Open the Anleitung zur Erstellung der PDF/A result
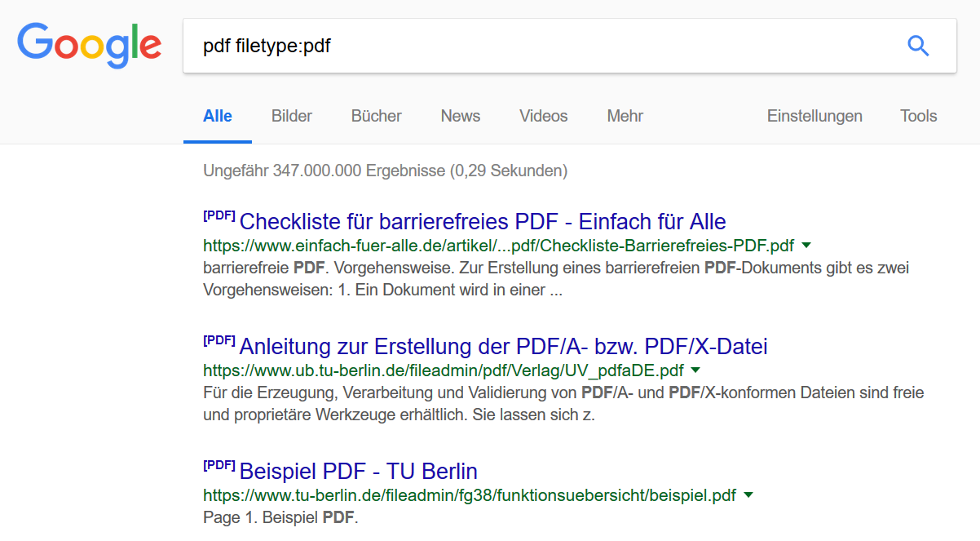Viewport: 980px width, 541px height. (503, 346)
